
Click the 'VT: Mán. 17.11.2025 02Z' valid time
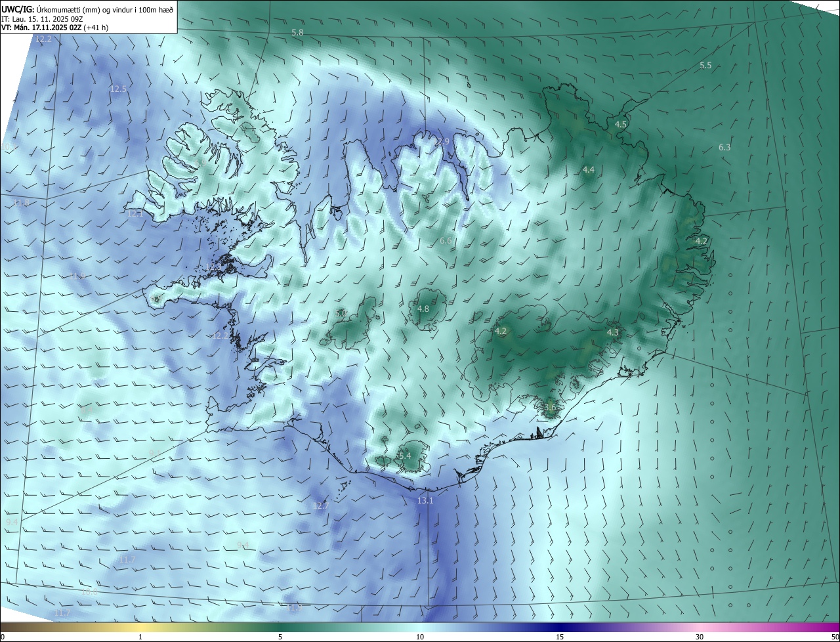pyautogui.click(x=41, y=28)
